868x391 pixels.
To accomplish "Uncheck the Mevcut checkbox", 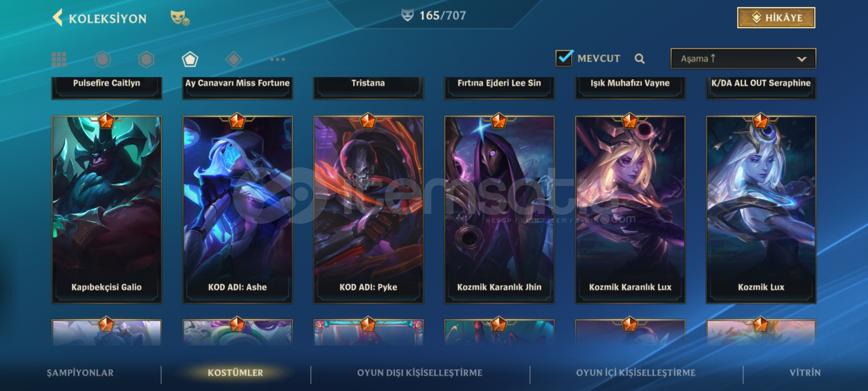I will point(564,58).
